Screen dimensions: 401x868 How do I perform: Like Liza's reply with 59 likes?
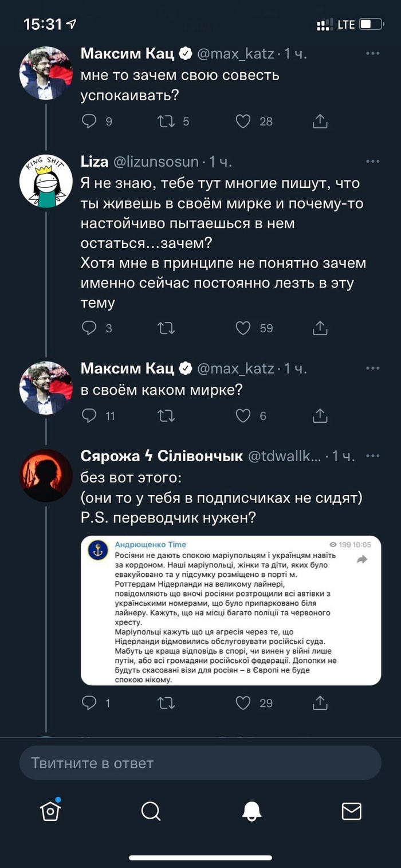(243, 328)
